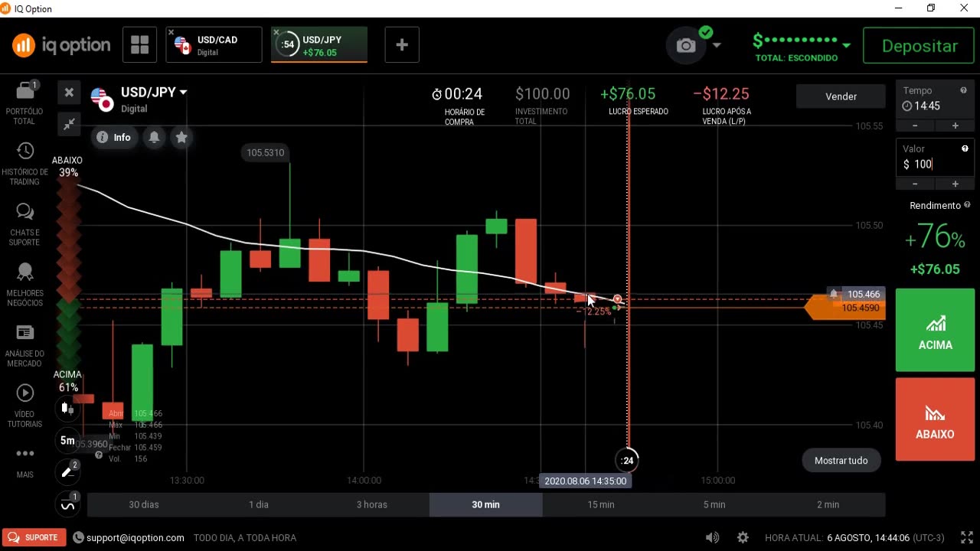Change chart type candlestick icon

click(x=68, y=408)
